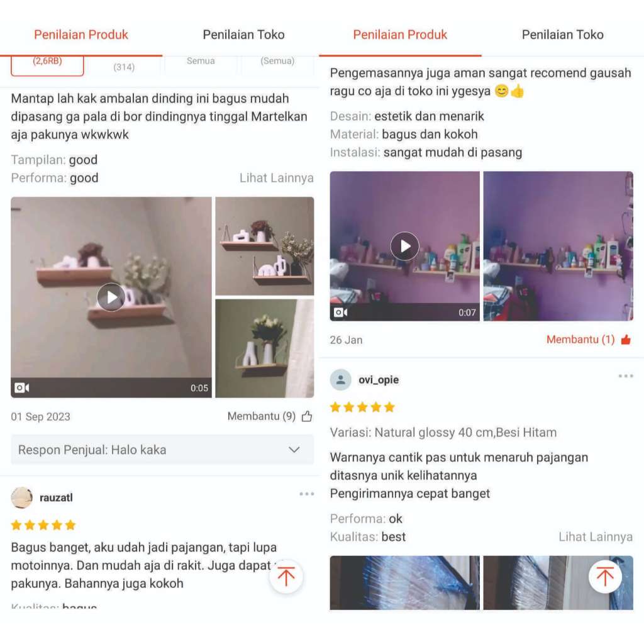Open the rauzatl profile avatar

pyautogui.click(x=22, y=498)
